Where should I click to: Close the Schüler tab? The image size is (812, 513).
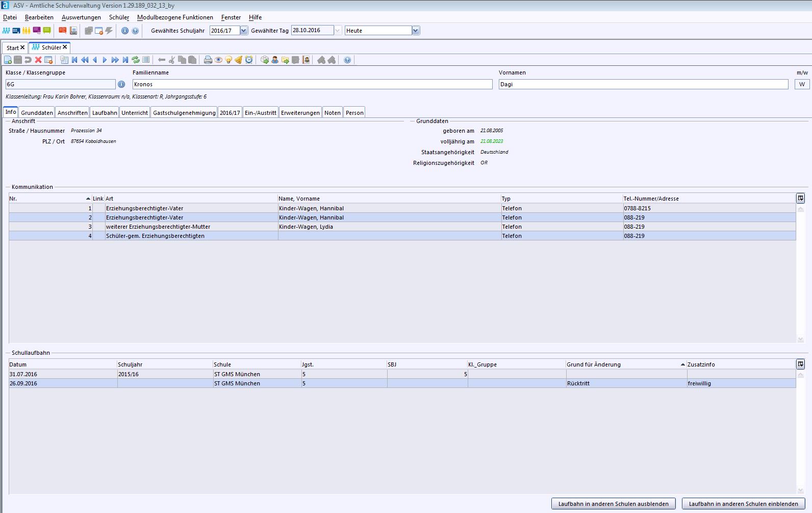click(65, 47)
